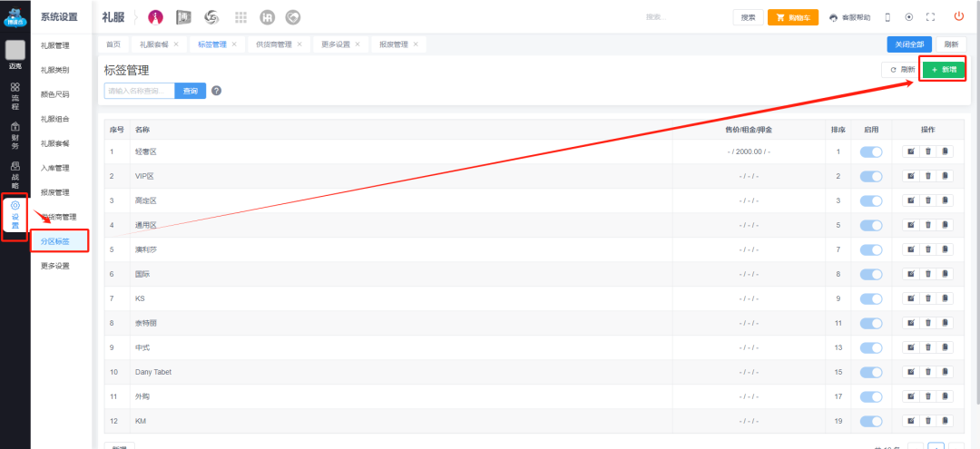Image resolution: width=980 pixels, height=449 pixels.
Task: Copy the VIP区 row
Action: pos(945,176)
